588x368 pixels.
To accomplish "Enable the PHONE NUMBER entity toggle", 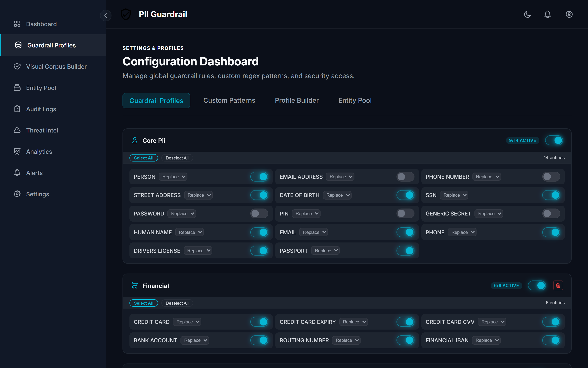I will [x=551, y=177].
